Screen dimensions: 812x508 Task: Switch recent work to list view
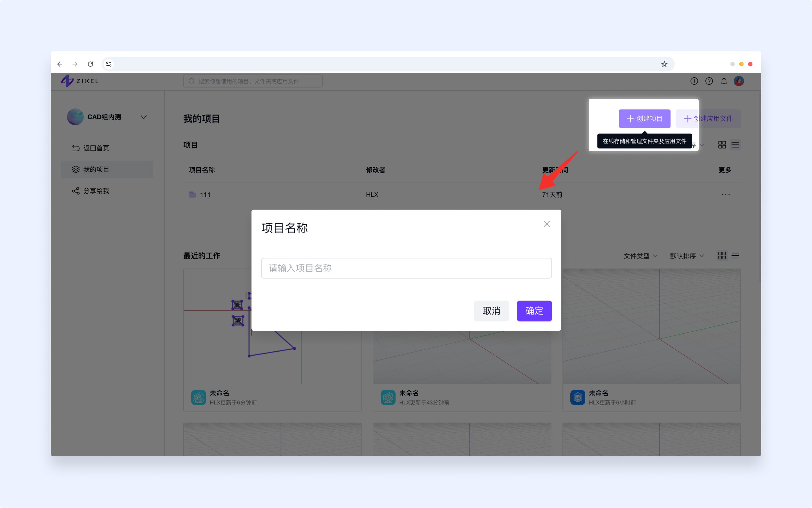pos(735,256)
